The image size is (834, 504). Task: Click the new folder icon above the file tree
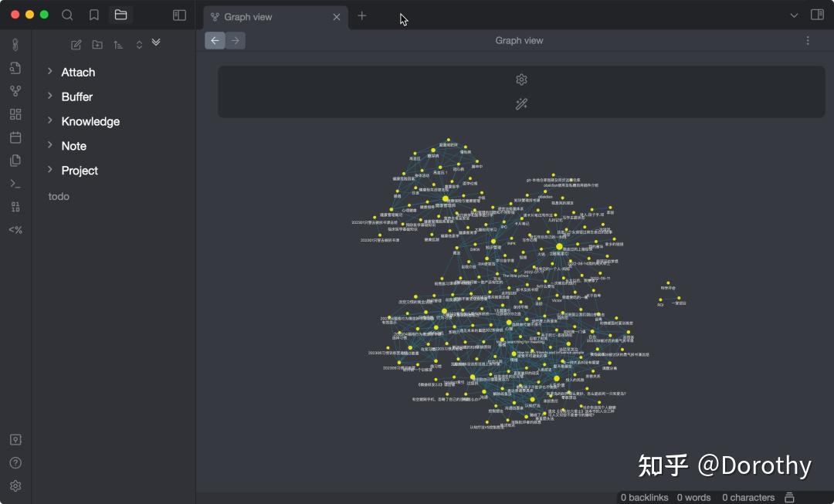pyautogui.click(x=97, y=44)
